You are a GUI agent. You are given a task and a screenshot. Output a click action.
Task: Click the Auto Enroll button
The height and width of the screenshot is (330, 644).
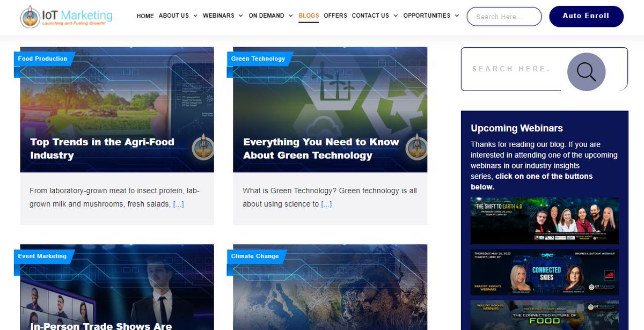pos(586,16)
